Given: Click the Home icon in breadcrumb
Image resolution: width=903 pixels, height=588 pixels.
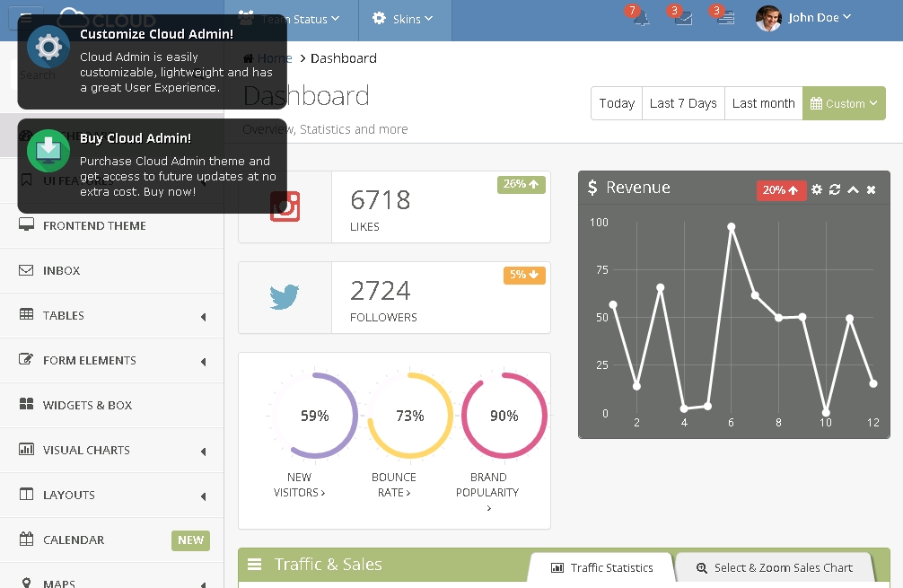Looking at the screenshot, I should [249, 58].
